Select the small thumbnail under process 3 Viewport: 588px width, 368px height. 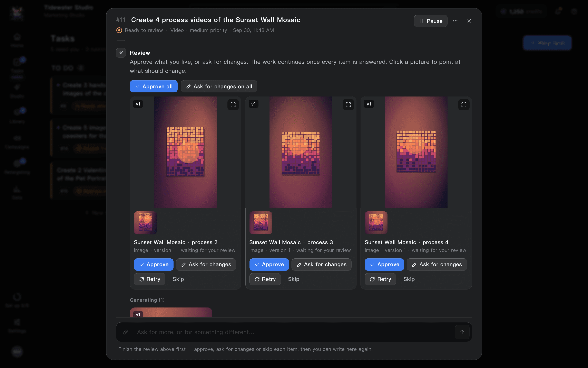(261, 223)
